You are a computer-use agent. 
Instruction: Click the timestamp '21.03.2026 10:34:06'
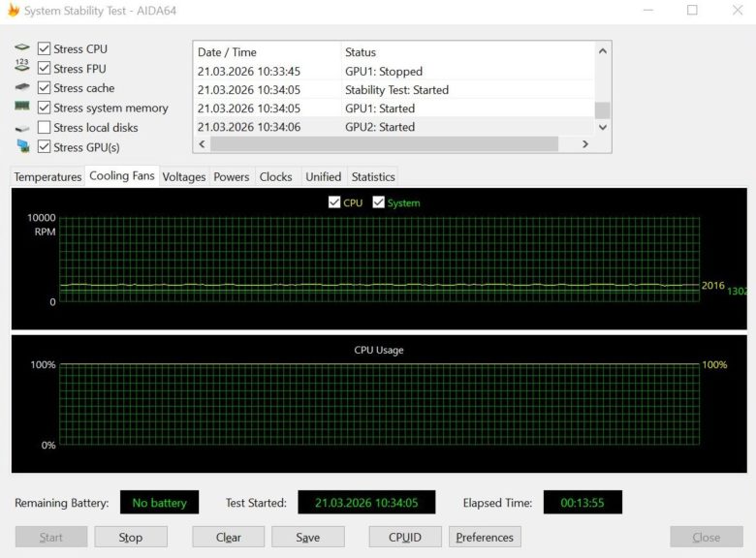point(249,127)
